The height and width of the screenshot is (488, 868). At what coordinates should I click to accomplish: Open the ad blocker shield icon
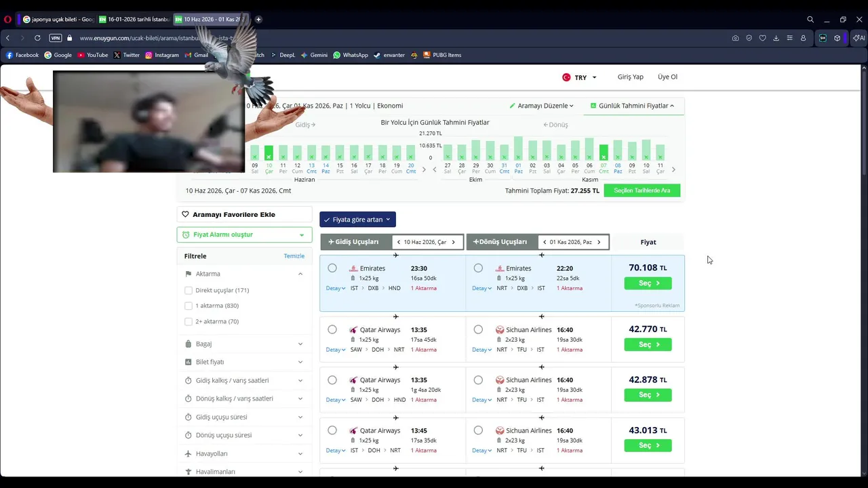click(x=749, y=38)
